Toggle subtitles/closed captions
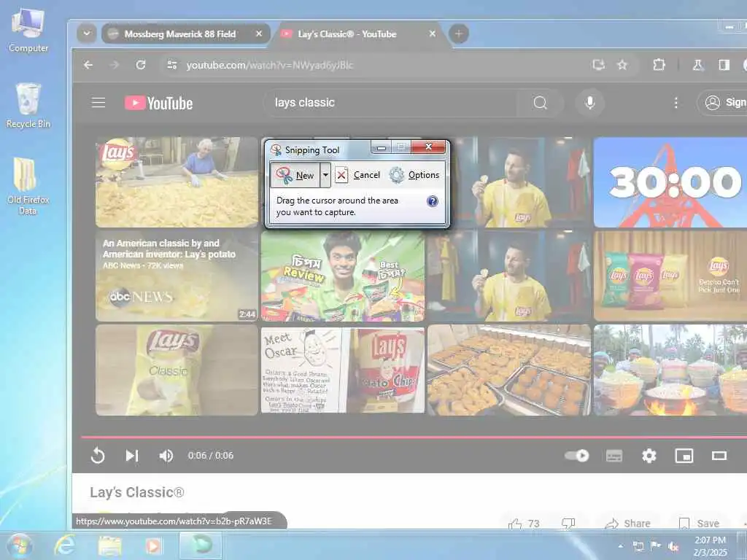Image resolution: width=747 pixels, height=560 pixels. pos(614,456)
